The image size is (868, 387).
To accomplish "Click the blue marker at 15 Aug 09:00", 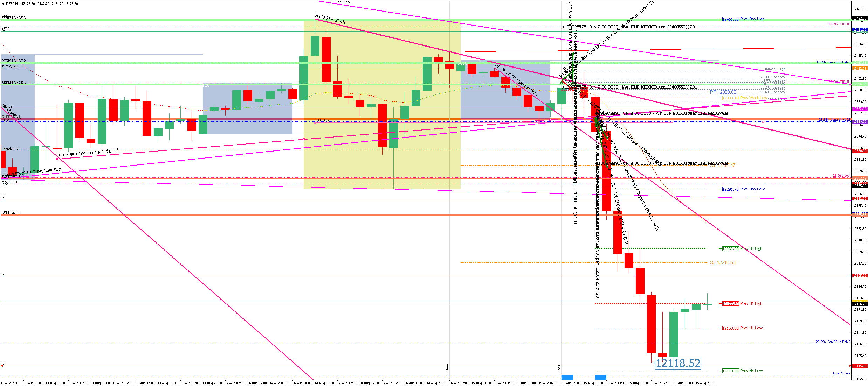I will tap(567, 377).
